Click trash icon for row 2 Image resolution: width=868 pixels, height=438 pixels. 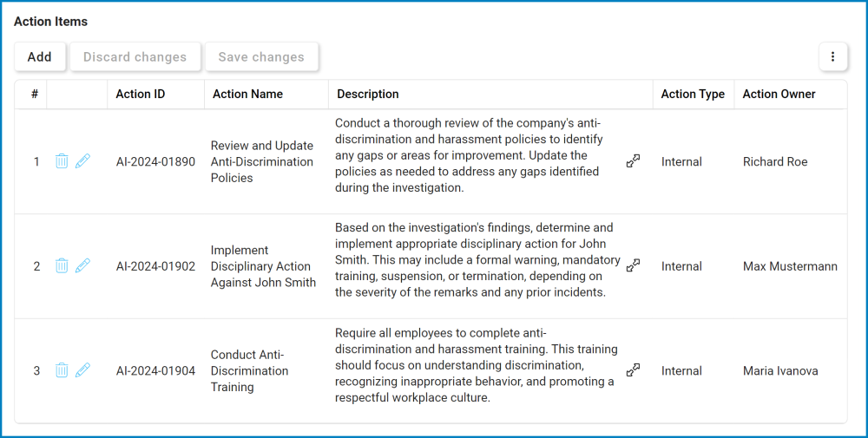coord(62,266)
